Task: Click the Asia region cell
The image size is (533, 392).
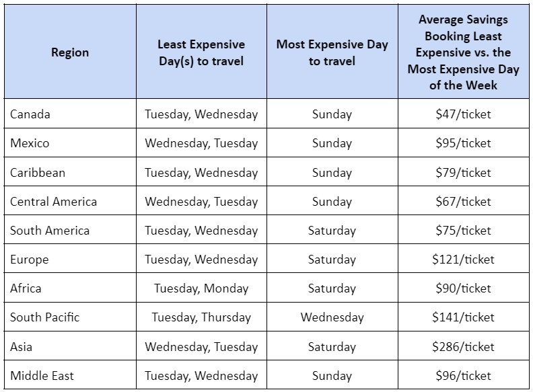Action: coord(22,347)
